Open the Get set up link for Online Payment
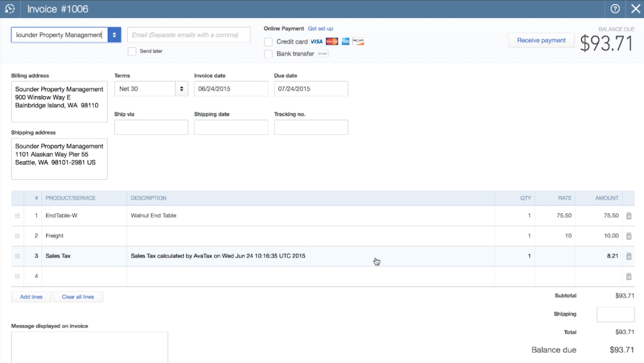Viewport: 644px width, 363px height. (320, 28)
